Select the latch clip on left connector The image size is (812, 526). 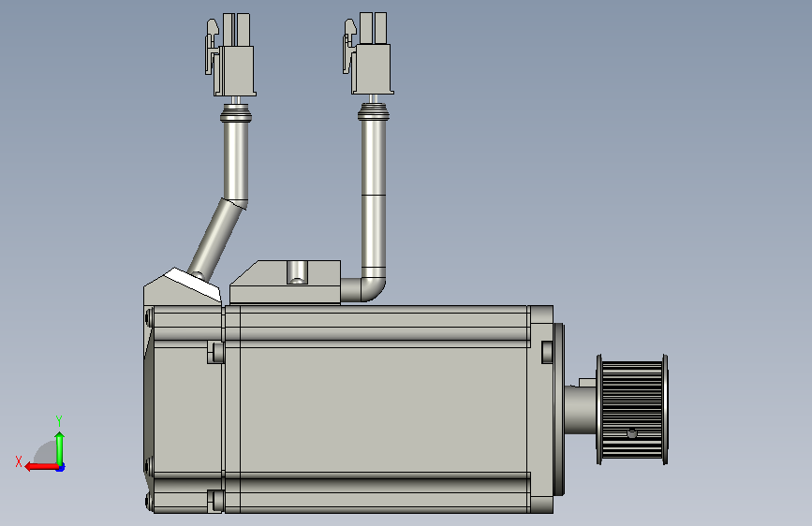(x=212, y=47)
